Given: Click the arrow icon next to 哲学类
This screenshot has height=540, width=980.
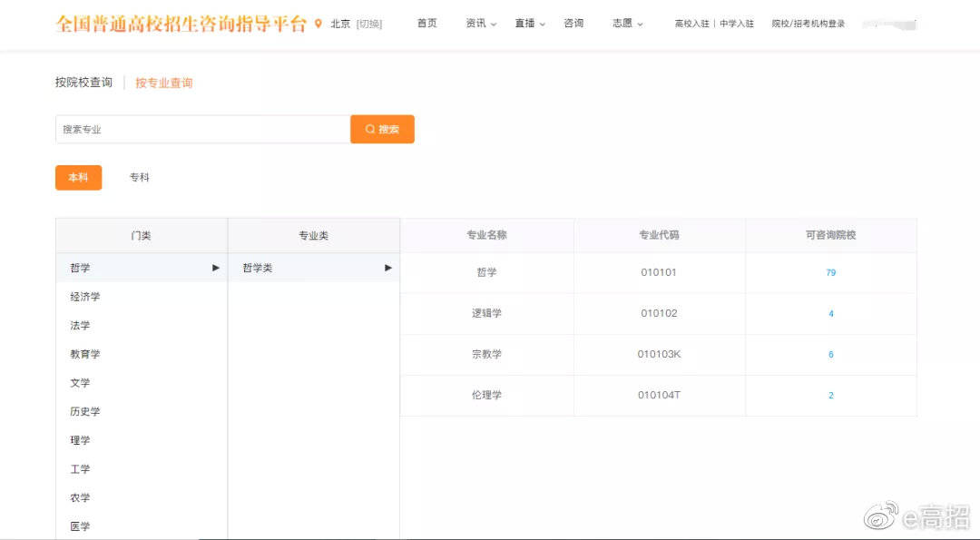Looking at the screenshot, I should point(388,268).
